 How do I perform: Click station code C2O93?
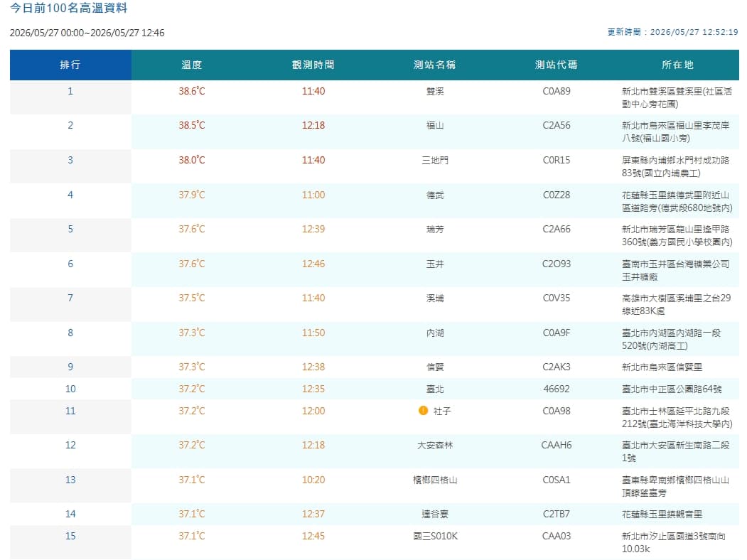[x=557, y=264]
